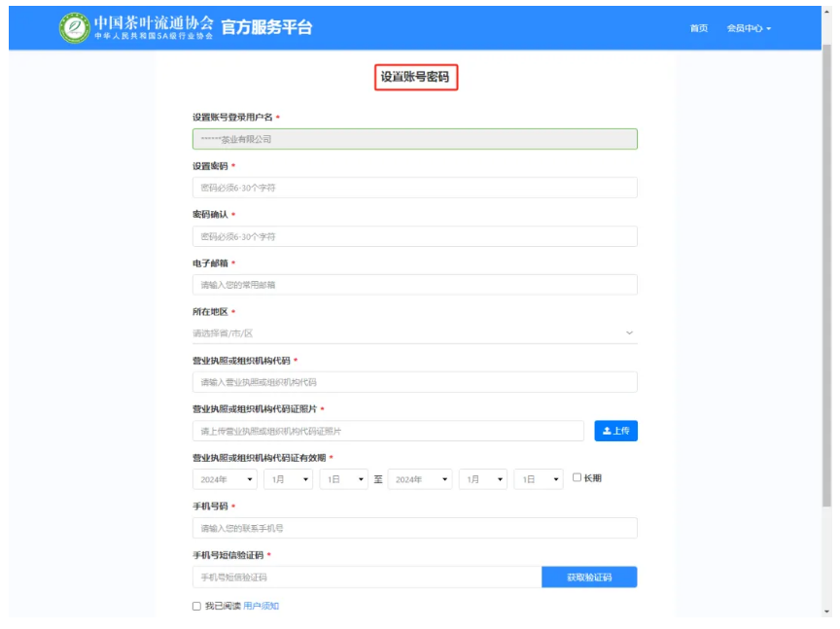Image resolution: width=840 pixels, height=629 pixels.
Task: Click the 获取验证码 button
Action: [x=589, y=577]
